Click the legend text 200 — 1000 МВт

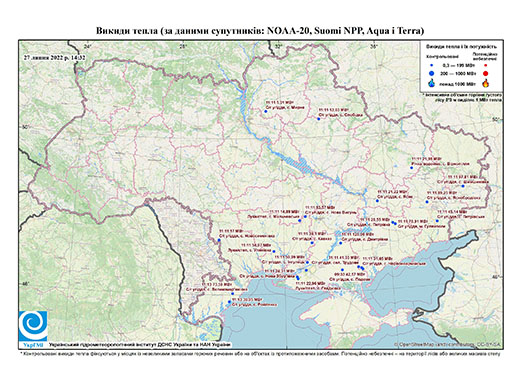pos(458,73)
